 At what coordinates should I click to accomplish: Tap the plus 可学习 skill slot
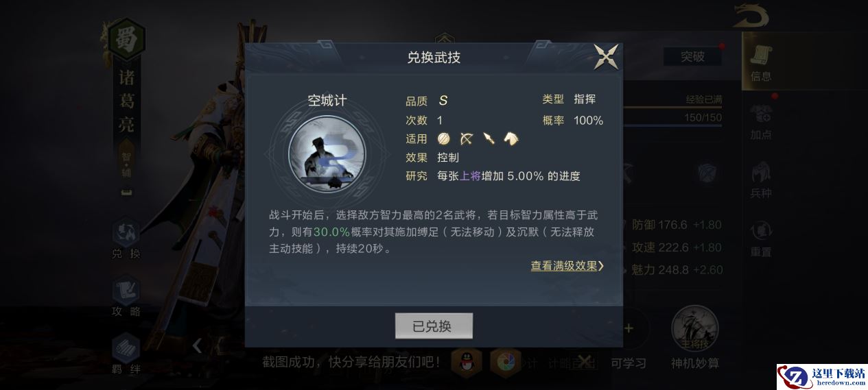point(628,328)
